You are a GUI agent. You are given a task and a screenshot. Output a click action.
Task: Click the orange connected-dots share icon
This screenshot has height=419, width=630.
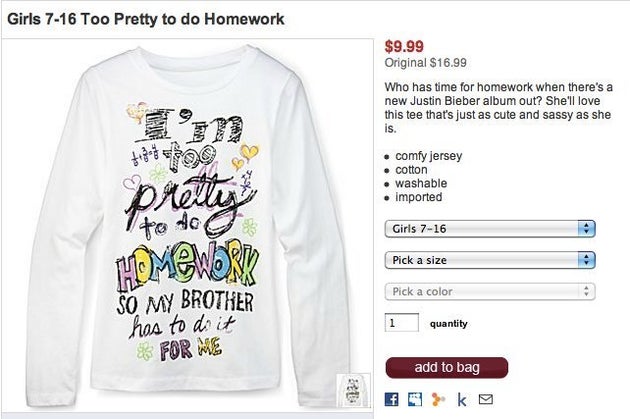point(439,400)
